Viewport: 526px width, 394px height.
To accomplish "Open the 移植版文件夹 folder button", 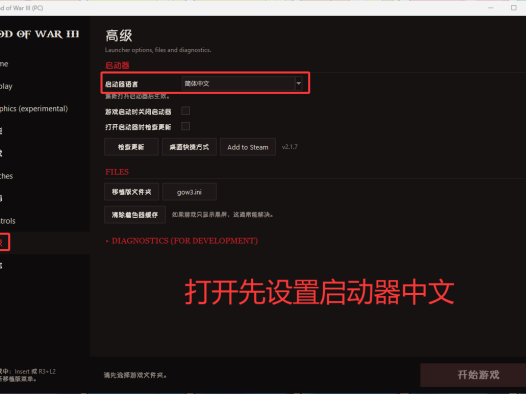I will pos(131,192).
